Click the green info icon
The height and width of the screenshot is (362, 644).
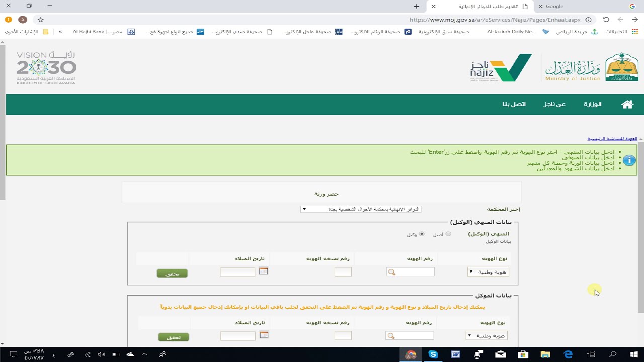tap(629, 160)
